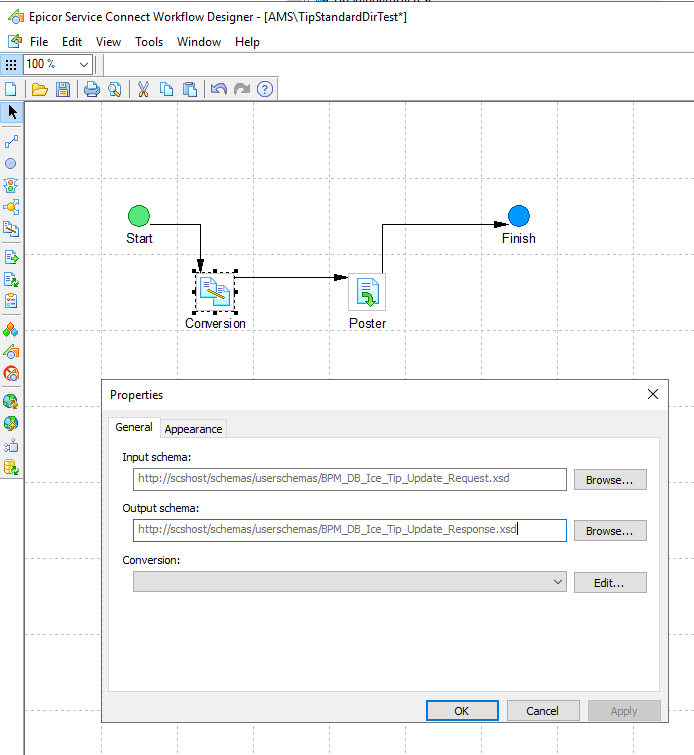Switch to the General tab

pyautogui.click(x=134, y=428)
